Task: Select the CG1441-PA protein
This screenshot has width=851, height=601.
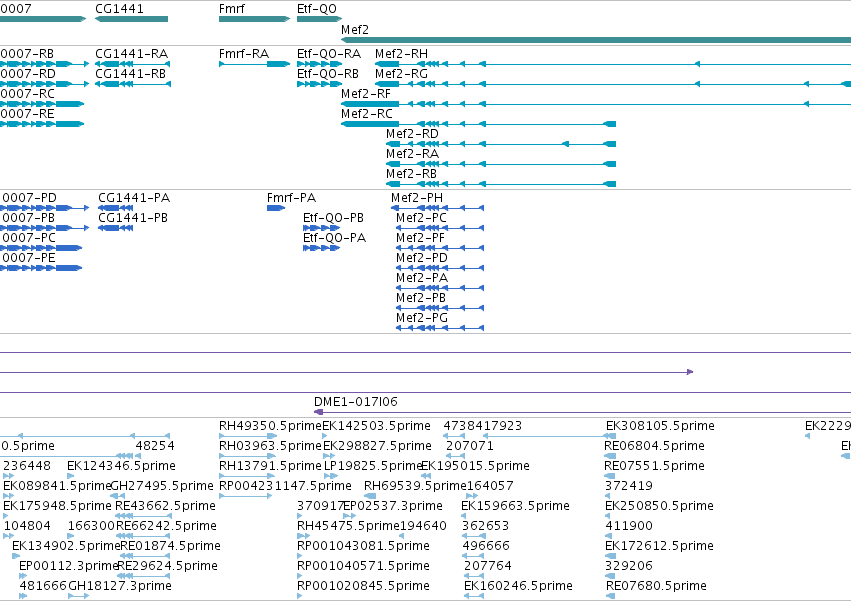Action: point(134,198)
